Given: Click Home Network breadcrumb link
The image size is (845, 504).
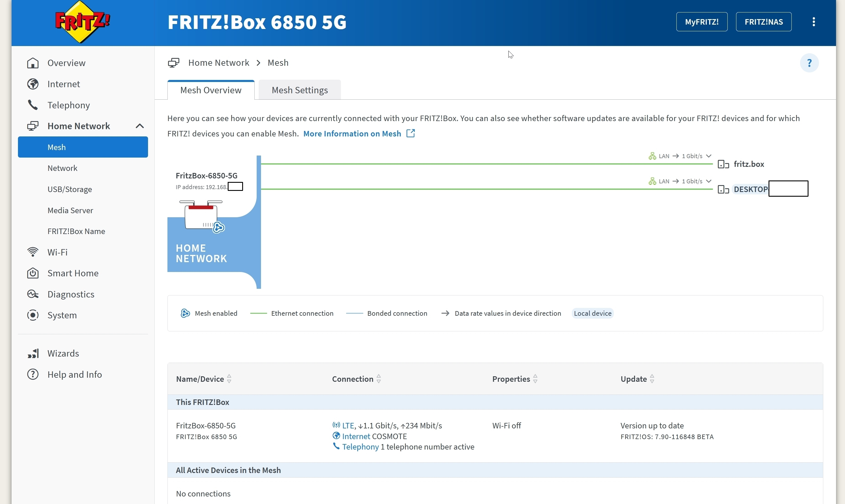Looking at the screenshot, I should point(219,63).
